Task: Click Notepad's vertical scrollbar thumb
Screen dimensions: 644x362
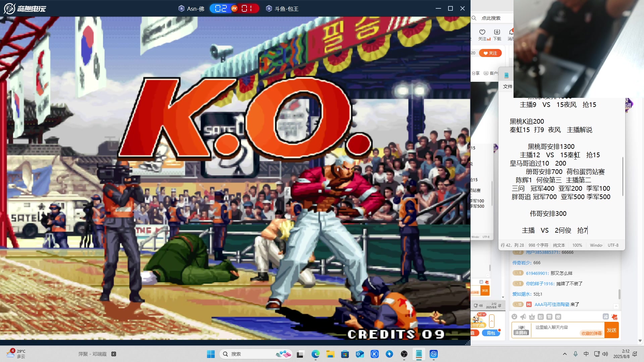Action: coord(623,176)
